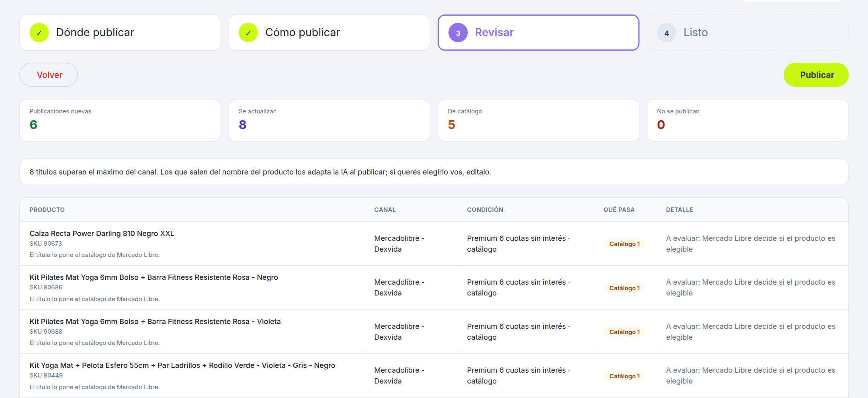Click the Catálogo 1 badge for SKU 90686
868x398 pixels.
click(x=624, y=288)
